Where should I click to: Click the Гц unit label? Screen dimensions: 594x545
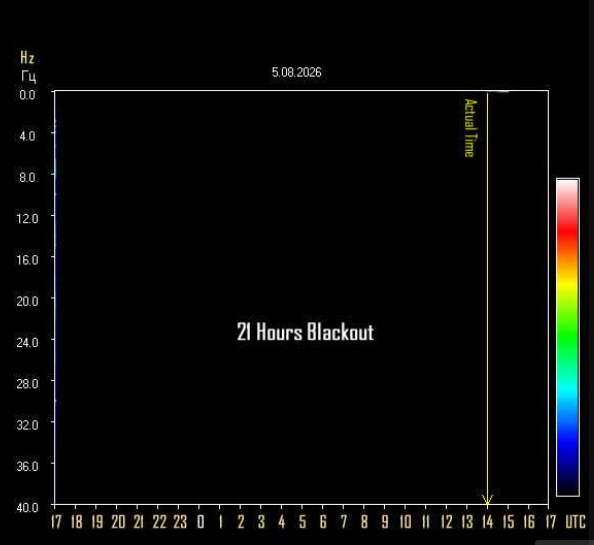(29, 76)
